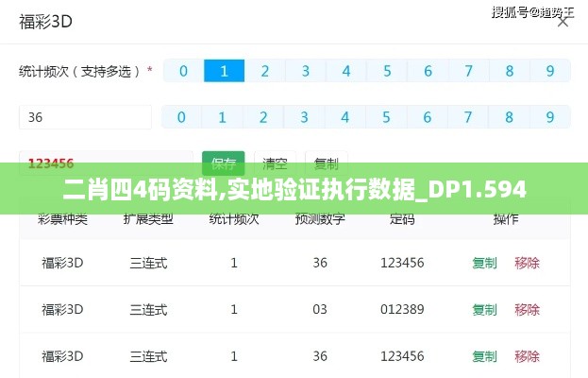Click 福彩3D in the 012389 row

click(x=62, y=310)
